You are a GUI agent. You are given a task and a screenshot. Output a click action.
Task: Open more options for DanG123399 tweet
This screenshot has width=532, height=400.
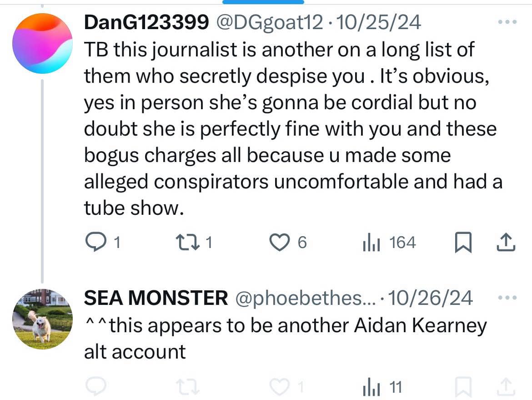507,22
